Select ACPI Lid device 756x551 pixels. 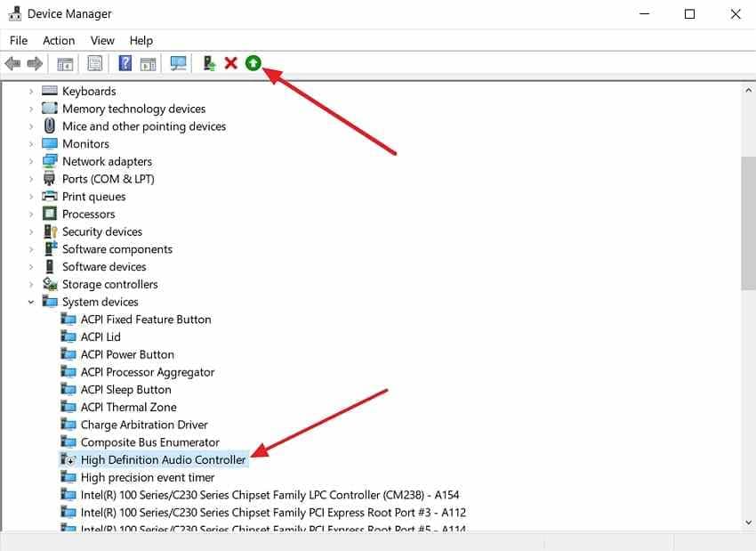pos(101,336)
